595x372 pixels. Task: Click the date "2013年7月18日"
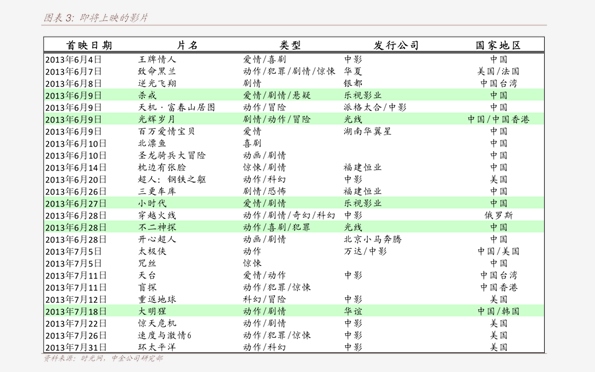pyautogui.click(x=76, y=312)
